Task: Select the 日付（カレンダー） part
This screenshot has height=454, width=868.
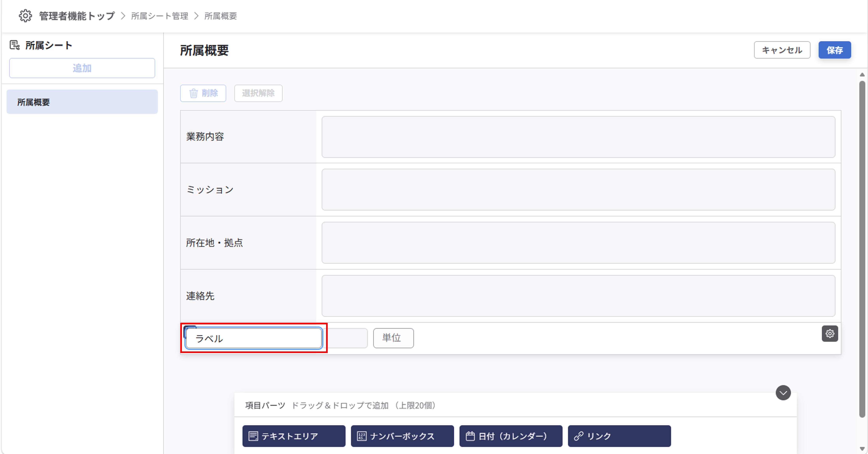Action: [511, 436]
